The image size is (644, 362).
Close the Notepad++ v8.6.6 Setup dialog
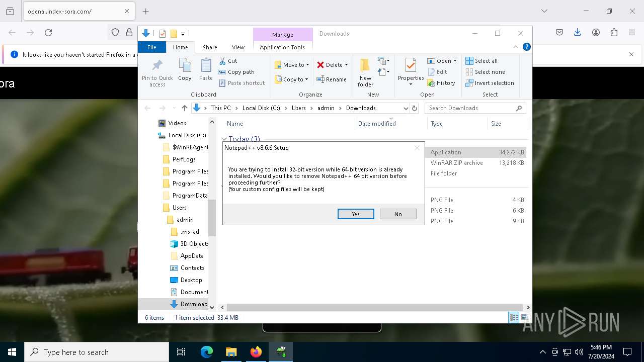coord(417,148)
